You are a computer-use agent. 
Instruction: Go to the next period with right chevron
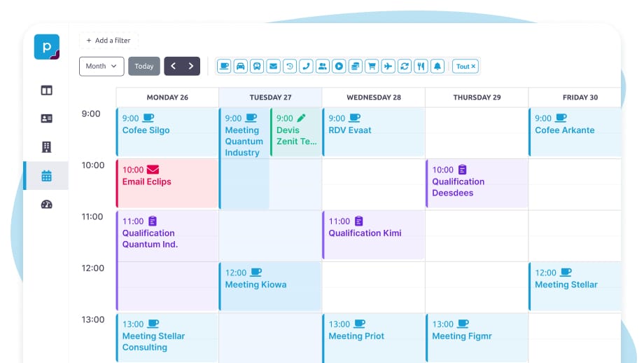pos(191,67)
